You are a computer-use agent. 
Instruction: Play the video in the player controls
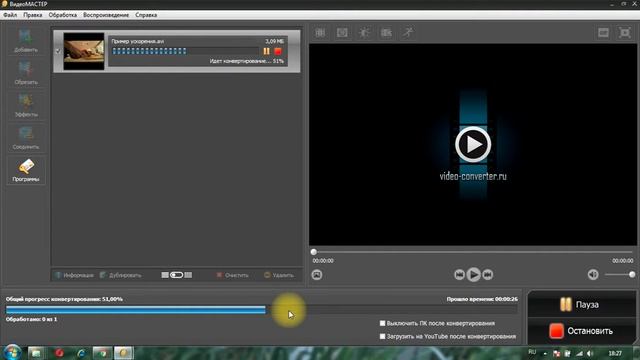point(473,275)
